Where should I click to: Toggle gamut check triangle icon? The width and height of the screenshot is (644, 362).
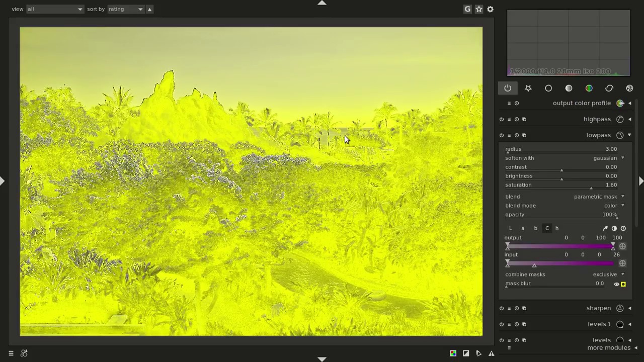point(491,353)
